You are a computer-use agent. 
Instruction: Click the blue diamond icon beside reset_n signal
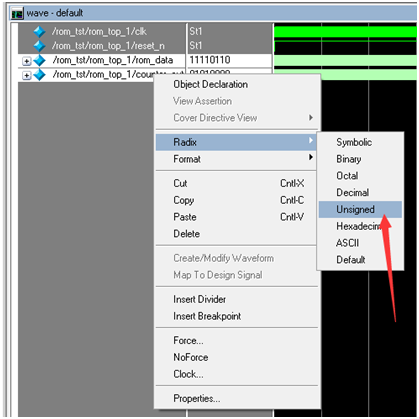(x=40, y=46)
